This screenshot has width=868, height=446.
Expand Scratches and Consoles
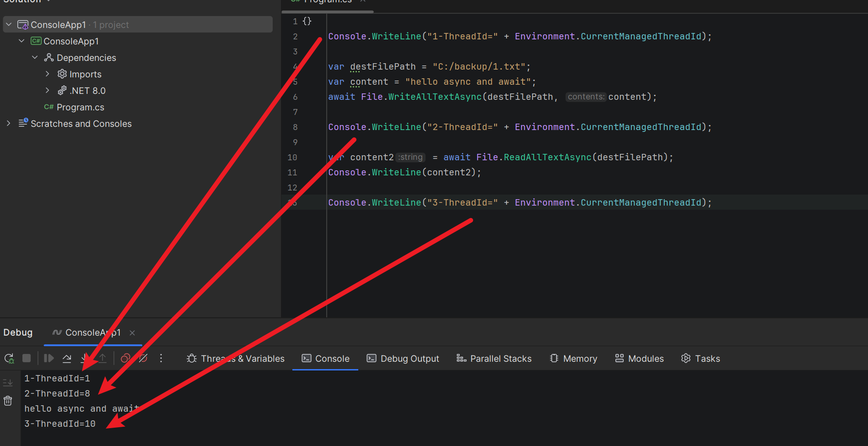point(9,124)
